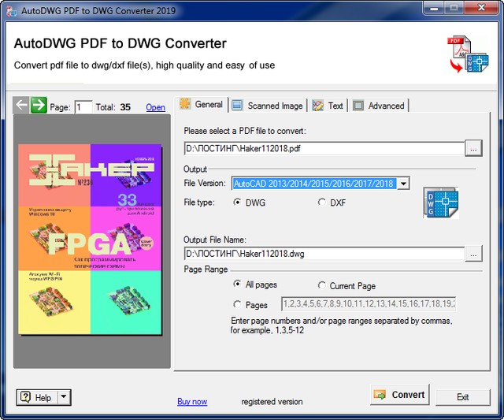
Task: Expand the File Version dropdown
Action: [403, 184]
